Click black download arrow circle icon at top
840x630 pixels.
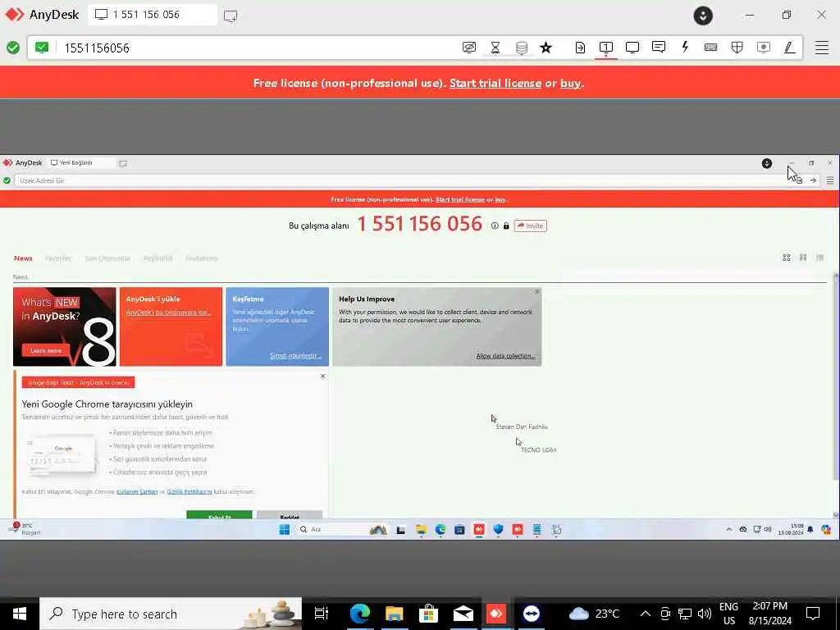[x=703, y=16]
